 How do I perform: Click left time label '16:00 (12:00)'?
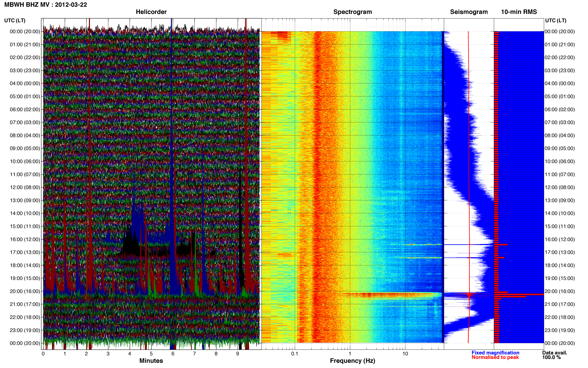click(x=25, y=239)
